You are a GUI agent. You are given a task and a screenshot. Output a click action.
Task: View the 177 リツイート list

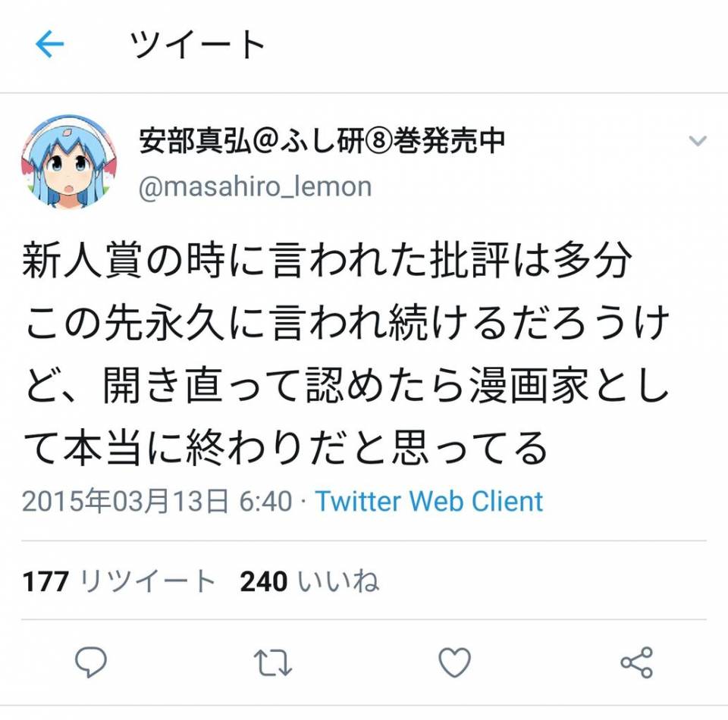click(118, 581)
